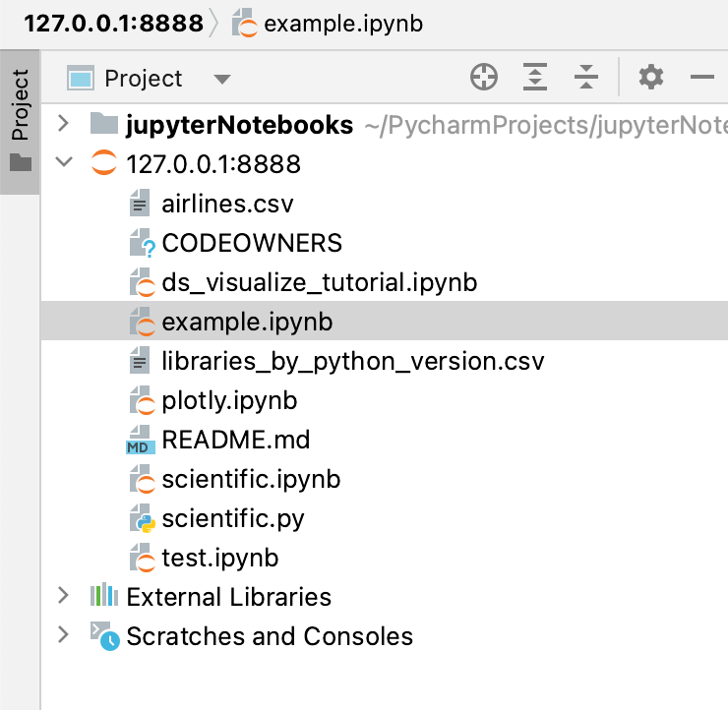Collapse the 127.0.0.1:8888 server node chevron

(64, 162)
